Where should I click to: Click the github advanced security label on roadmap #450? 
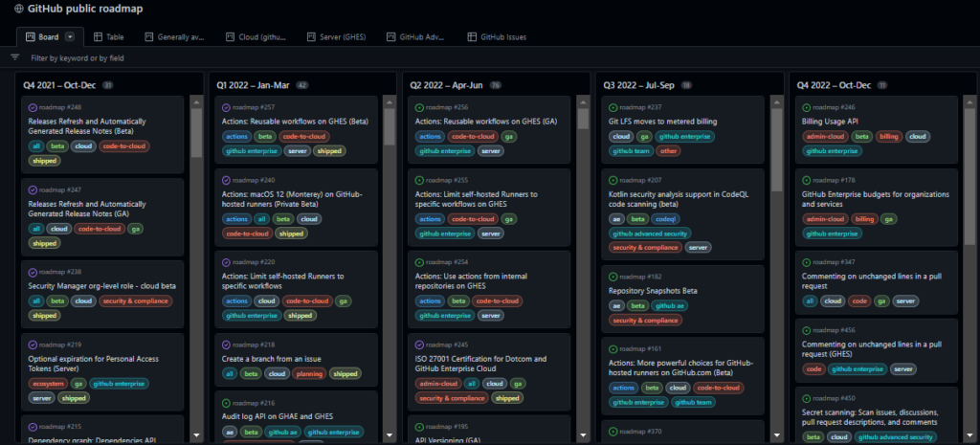click(x=896, y=437)
